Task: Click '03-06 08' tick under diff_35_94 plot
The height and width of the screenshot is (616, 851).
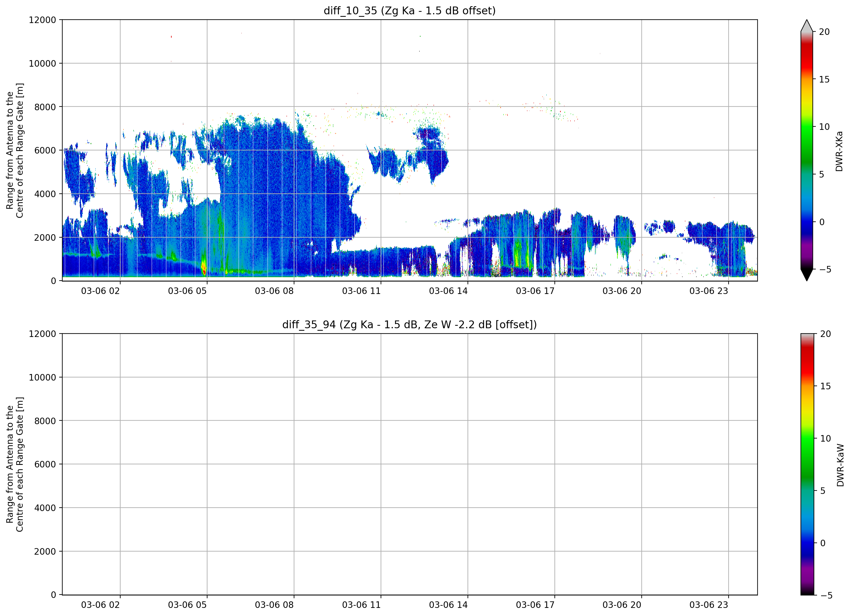Action: [274, 605]
